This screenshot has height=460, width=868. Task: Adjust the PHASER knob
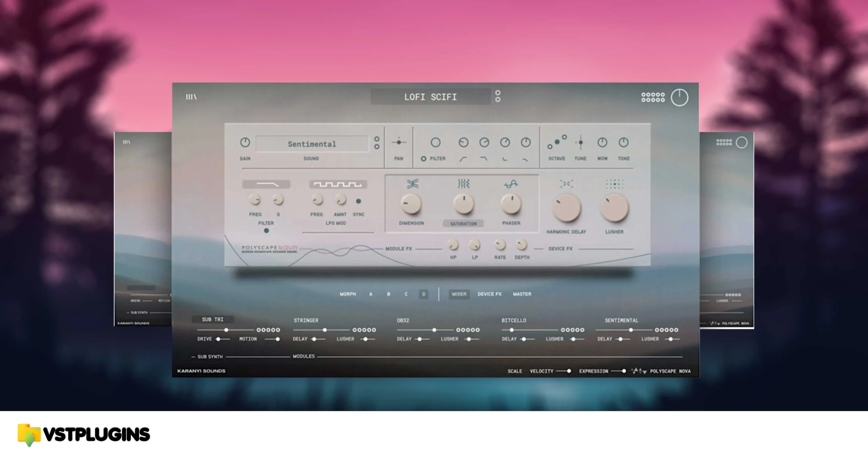pyautogui.click(x=511, y=204)
